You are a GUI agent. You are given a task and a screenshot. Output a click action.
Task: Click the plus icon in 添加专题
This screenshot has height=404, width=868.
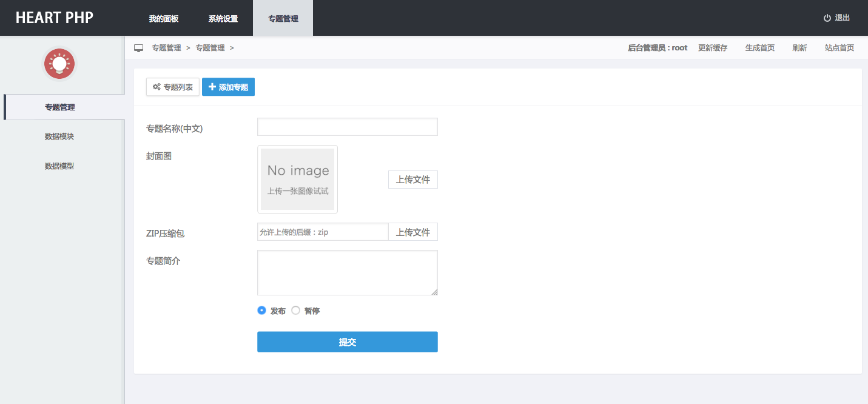point(212,87)
